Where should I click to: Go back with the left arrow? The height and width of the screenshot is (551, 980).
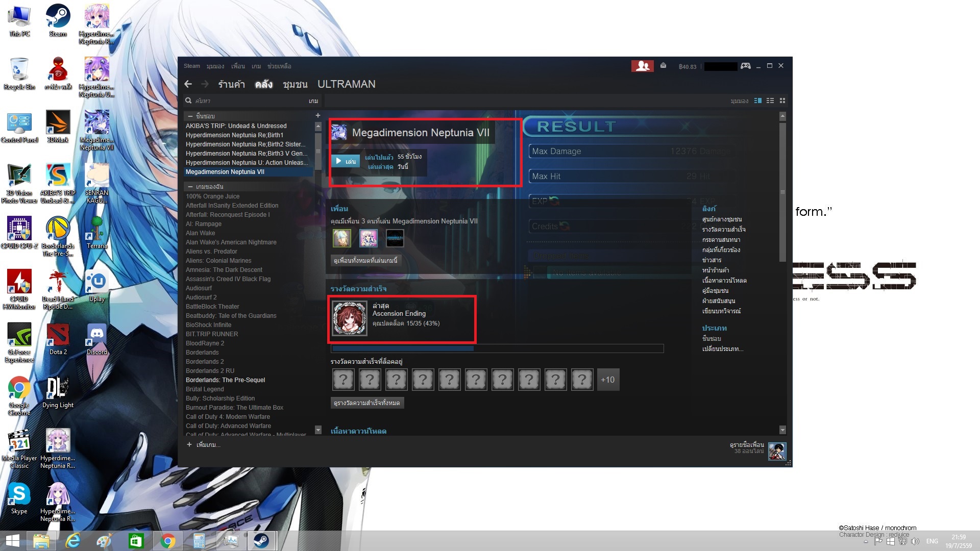[x=188, y=84]
